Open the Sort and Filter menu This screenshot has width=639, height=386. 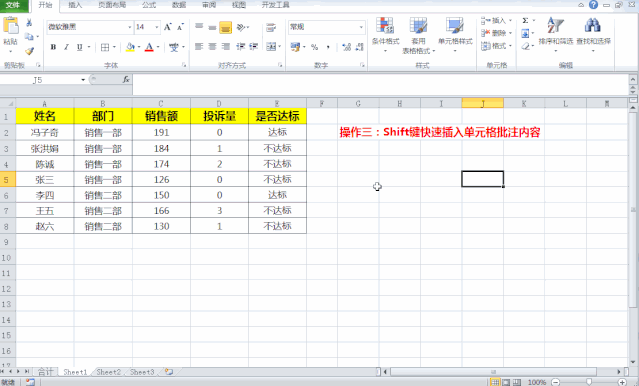coord(555,35)
